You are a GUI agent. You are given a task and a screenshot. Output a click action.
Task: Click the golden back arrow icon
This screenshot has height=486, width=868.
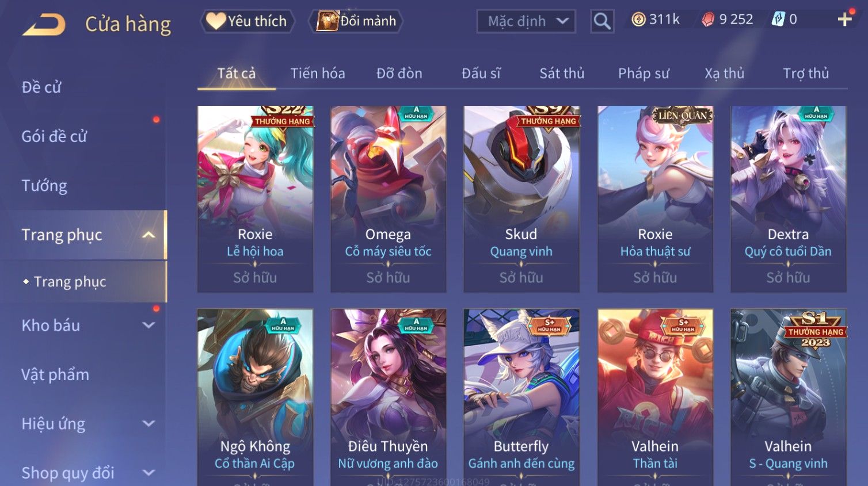(x=44, y=24)
